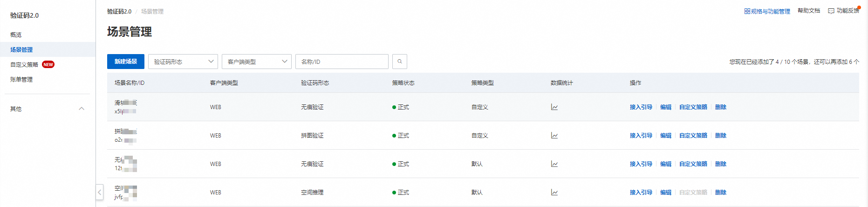Collapse the 其他 section in sidebar
Viewport: 868px width, 207px height.
(x=82, y=109)
